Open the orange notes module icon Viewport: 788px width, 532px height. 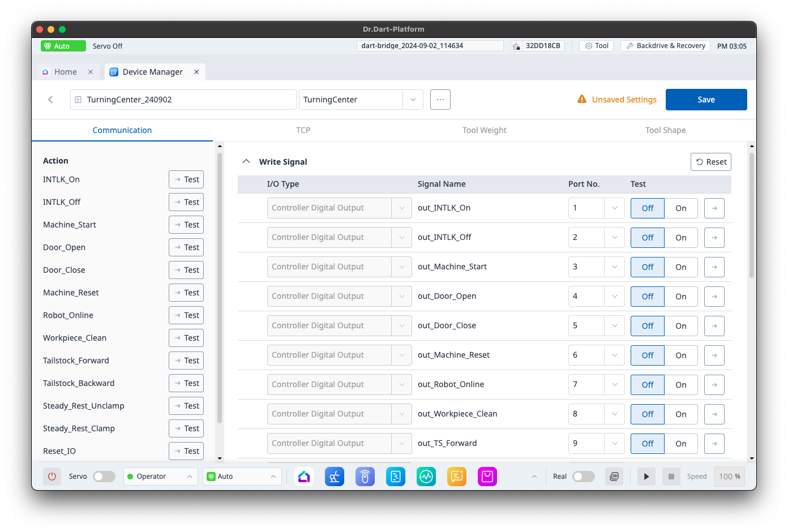click(457, 477)
